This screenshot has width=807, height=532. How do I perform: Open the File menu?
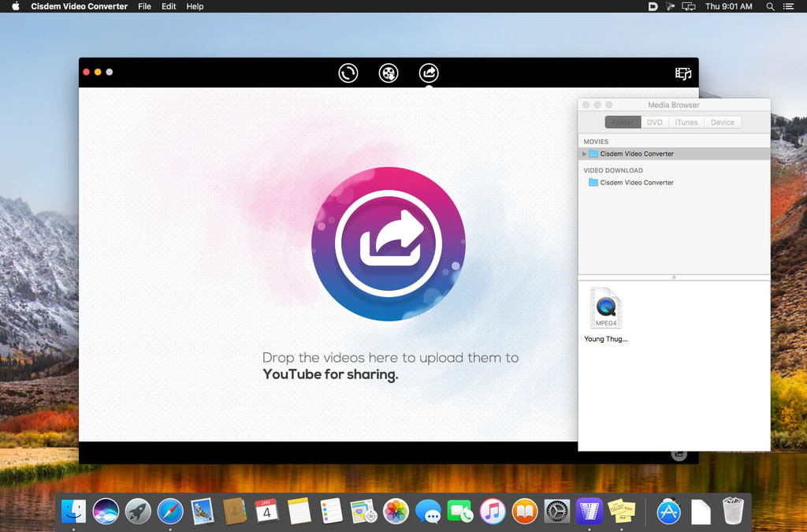click(144, 6)
